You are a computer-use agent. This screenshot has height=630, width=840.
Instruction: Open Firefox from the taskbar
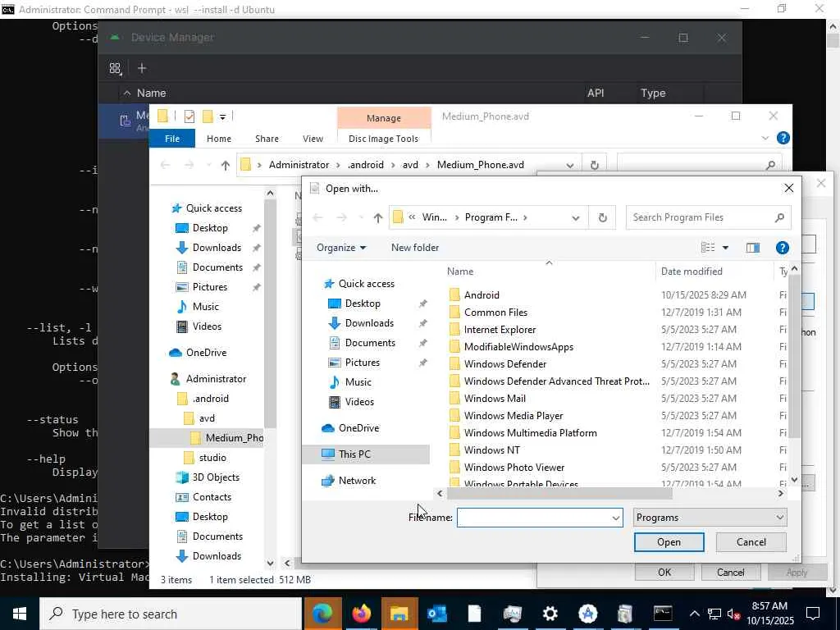click(x=362, y=614)
